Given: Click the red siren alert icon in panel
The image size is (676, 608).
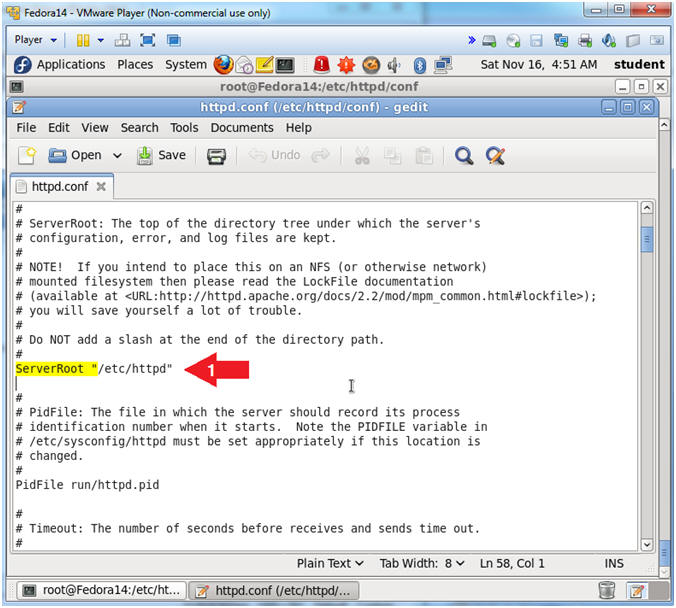Looking at the screenshot, I should click(x=321, y=65).
